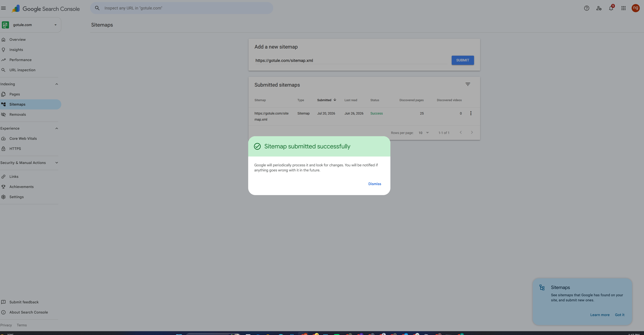Click the Jul 20, 2026 submitted date
The image size is (644, 335).
click(x=326, y=113)
